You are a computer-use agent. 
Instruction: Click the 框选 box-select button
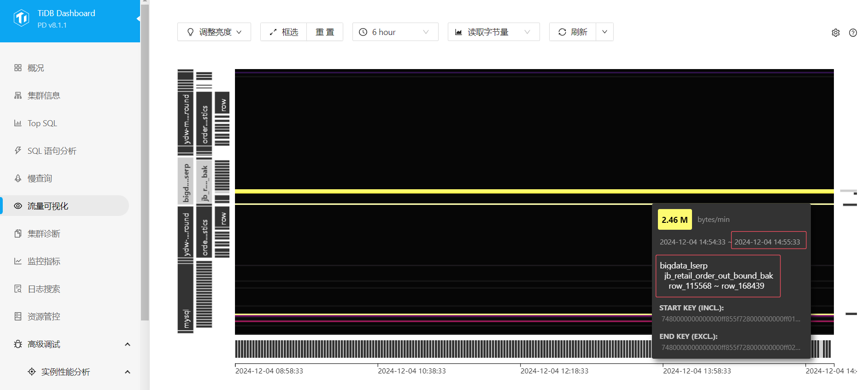point(283,32)
